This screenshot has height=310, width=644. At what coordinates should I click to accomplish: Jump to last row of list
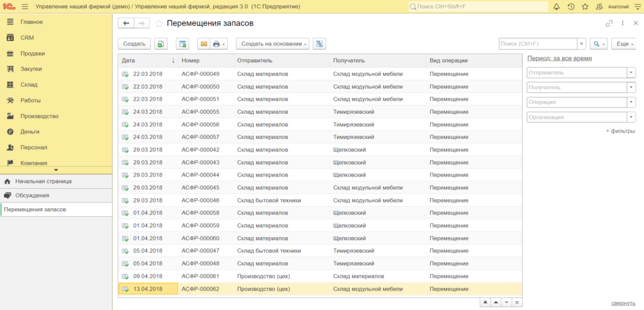[x=517, y=302]
